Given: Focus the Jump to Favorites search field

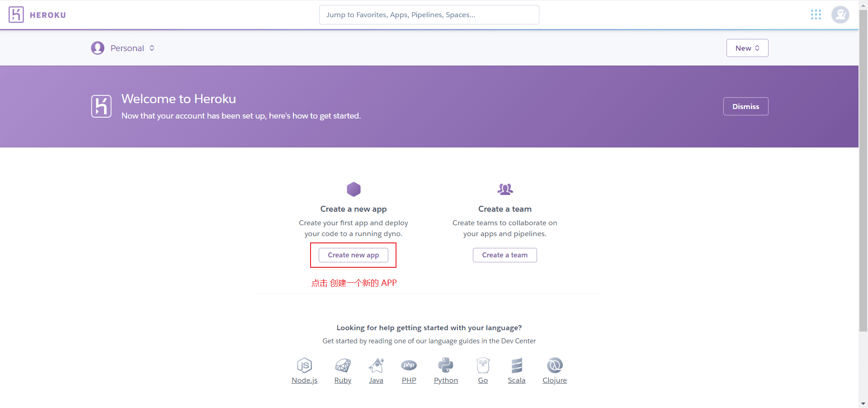Looking at the screenshot, I should pyautogui.click(x=429, y=15).
